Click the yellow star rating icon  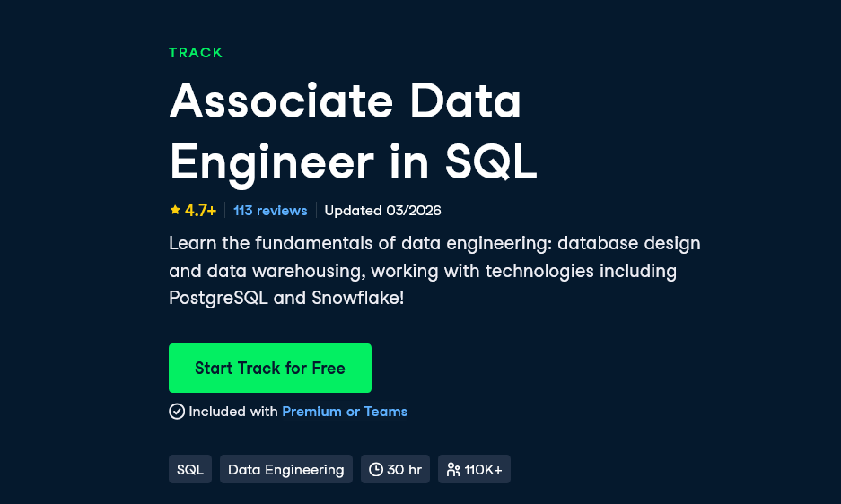click(x=175, y=210)
